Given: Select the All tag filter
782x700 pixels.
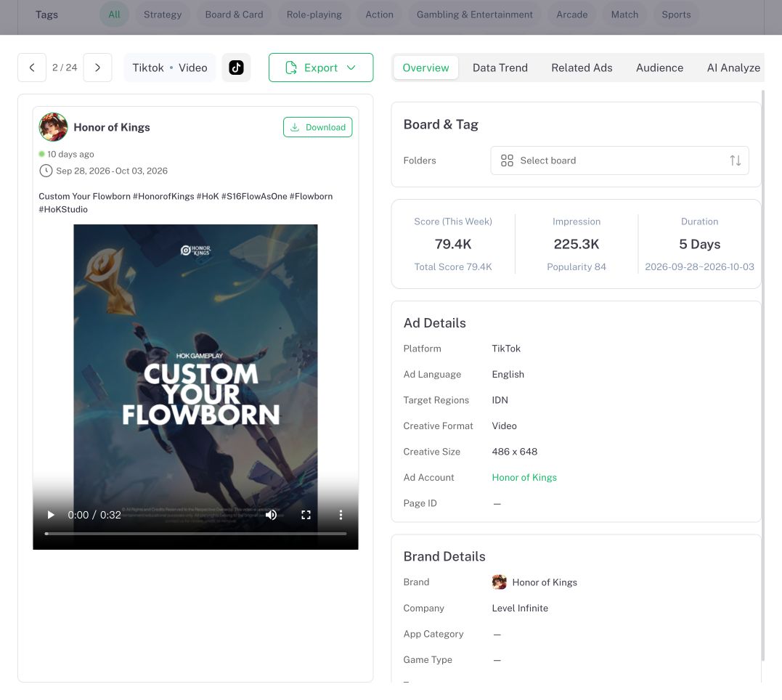Looking at the screenshot, I should [x=114, y=15].
